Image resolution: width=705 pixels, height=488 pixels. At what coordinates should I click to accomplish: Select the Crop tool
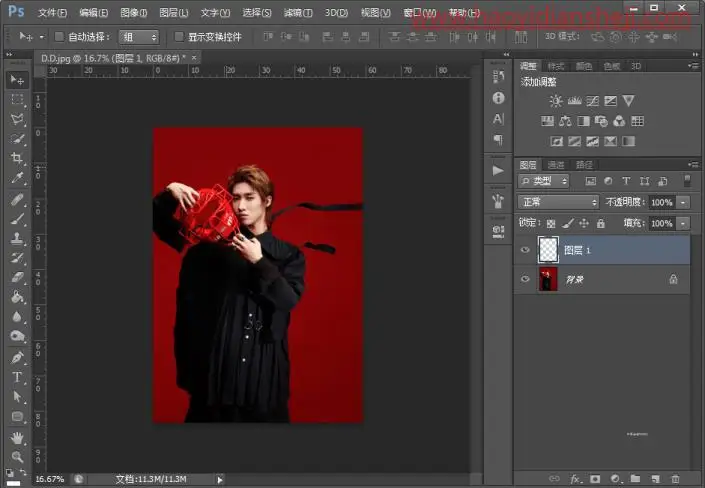pos(17,158)
